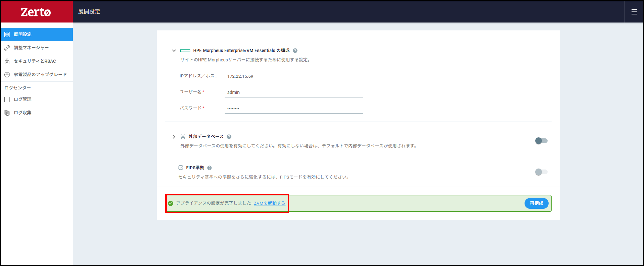Open セキュリティとRBAC from sidebar

(x=36, y=61)
